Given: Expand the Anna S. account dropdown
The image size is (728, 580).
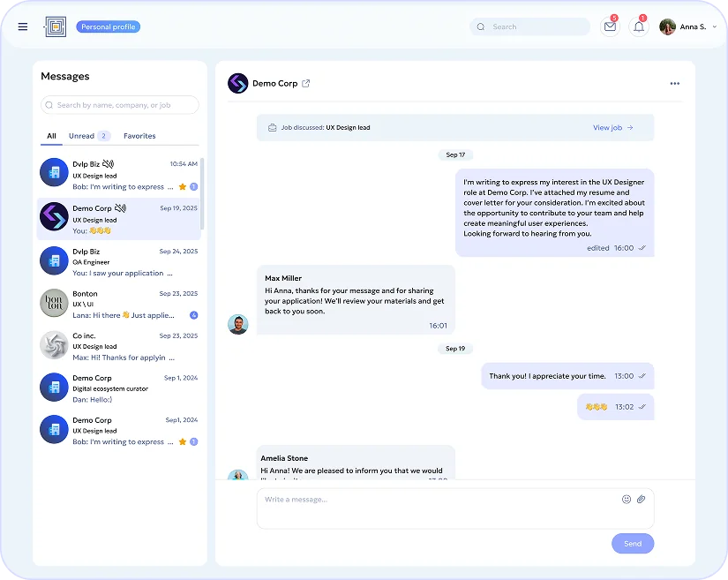Looking at the screenshot, I should pyautogui.click(x=715, y=27).
